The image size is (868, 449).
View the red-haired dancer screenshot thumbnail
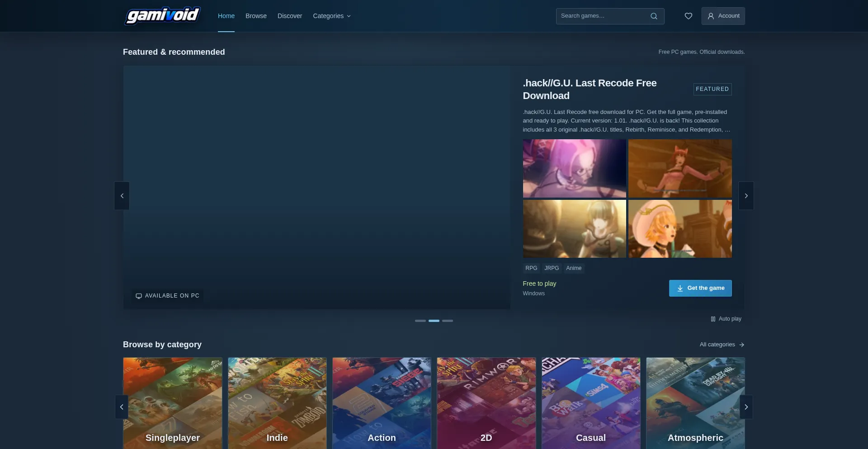[x=680, y=168]
